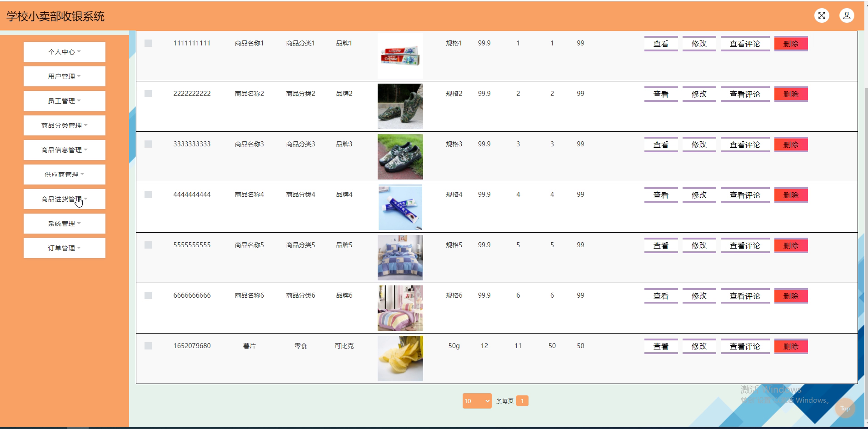Screen dimensions: 868x429
Task: Click 查看评论 for 商品名称2
Action: 745,94
